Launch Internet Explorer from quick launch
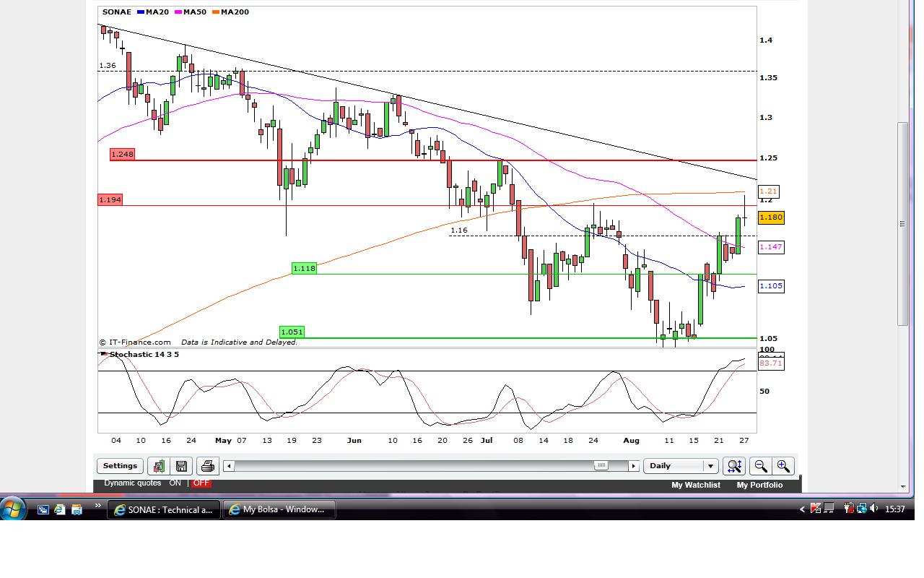This screenshot has height=578, width=924. coord(60,509)
